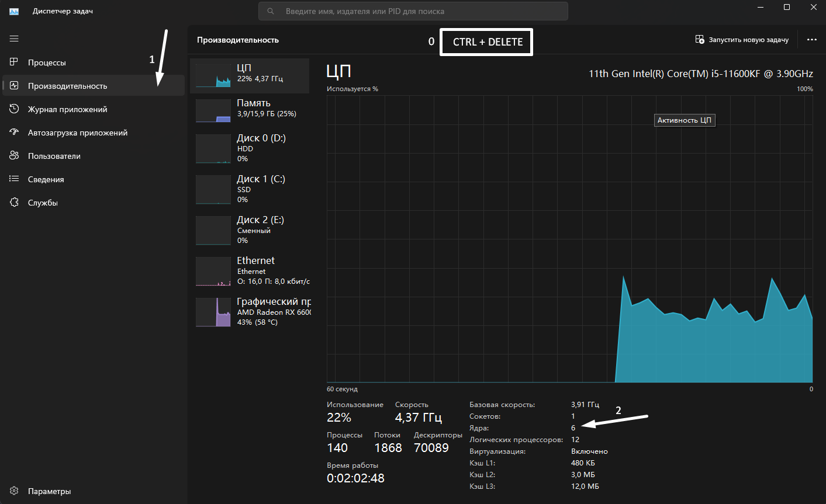Select the "Производительность" tab in sidebar
This screenshot has width=826, height=504.
pyautogui.click(x=94, y=85)
